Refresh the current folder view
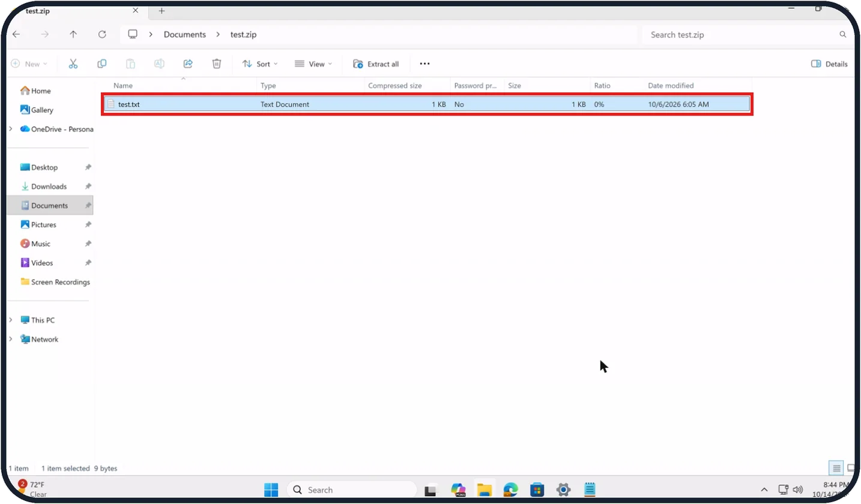 pyautogui.click(x=102, y=34)
